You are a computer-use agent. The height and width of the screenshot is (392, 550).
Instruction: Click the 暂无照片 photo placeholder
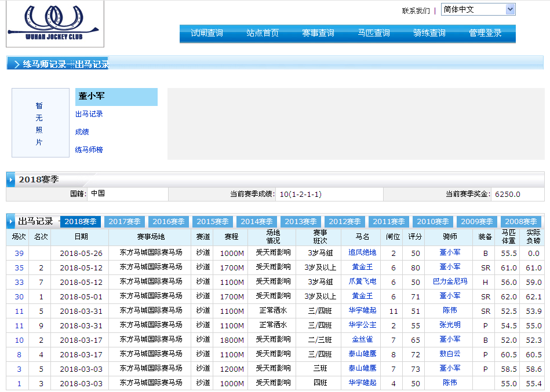39,123
